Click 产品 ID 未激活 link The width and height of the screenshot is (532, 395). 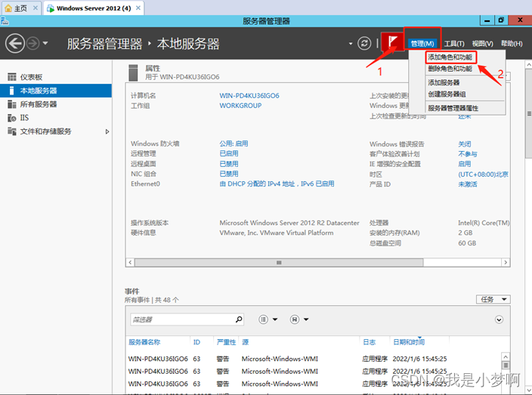click(468, 184)
